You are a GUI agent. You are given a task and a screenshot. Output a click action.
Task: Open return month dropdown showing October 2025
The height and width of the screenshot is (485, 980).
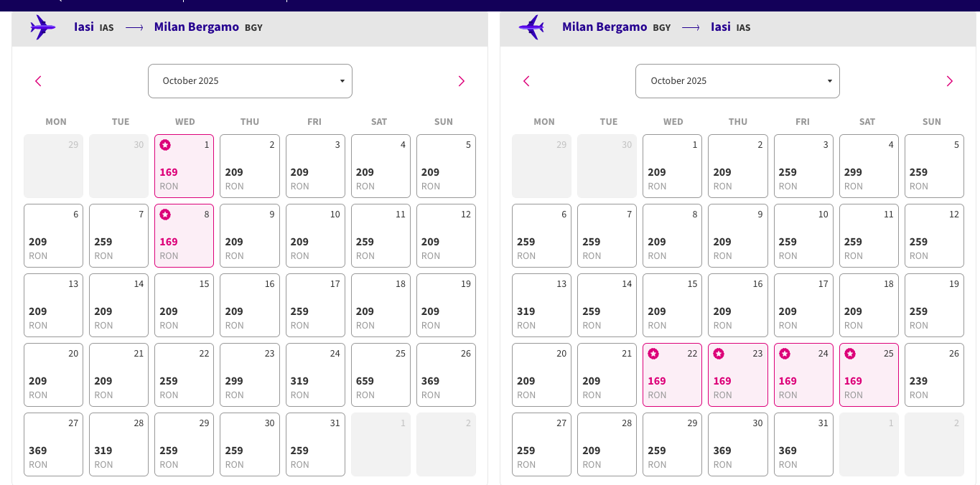(737, 81)
